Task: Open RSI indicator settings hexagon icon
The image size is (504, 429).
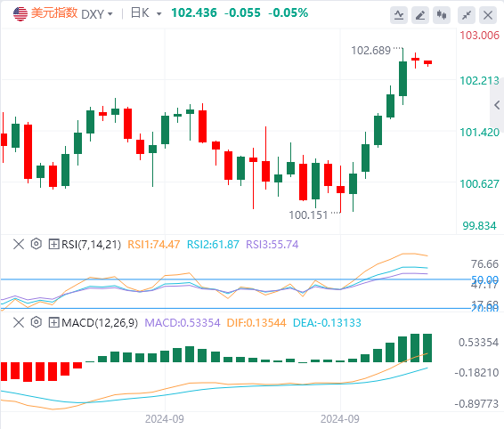Action: pos(37,244)
